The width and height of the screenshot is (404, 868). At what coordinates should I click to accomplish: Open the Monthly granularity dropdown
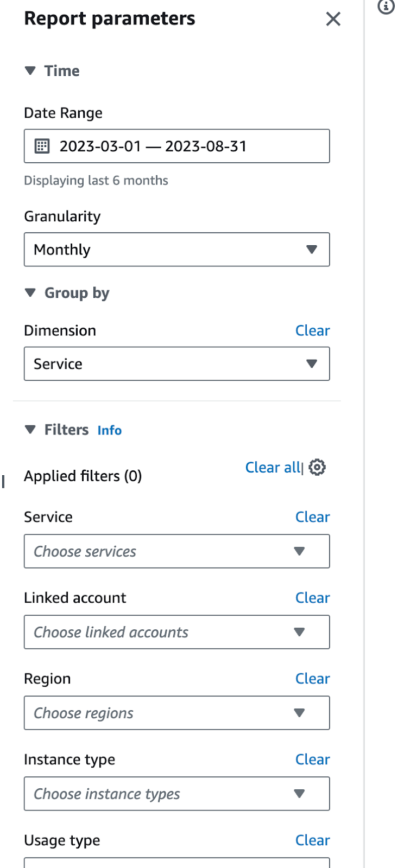pyautogui.click(x=176, y=250)
